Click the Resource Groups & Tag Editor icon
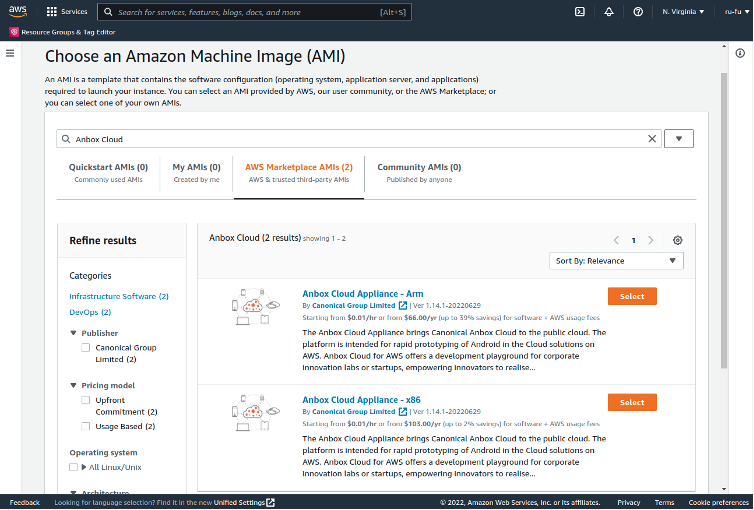This screenshot has width=754, height=510. pos(14,32)
